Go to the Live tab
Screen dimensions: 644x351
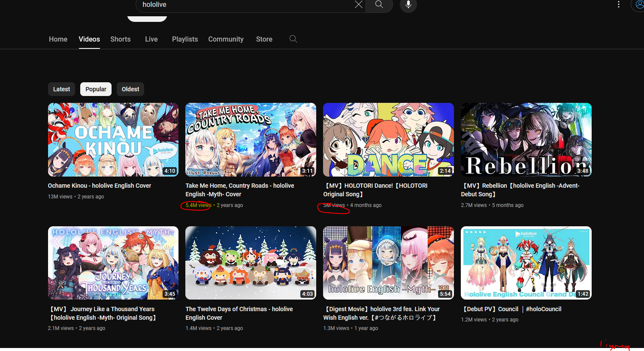point(151,39)
